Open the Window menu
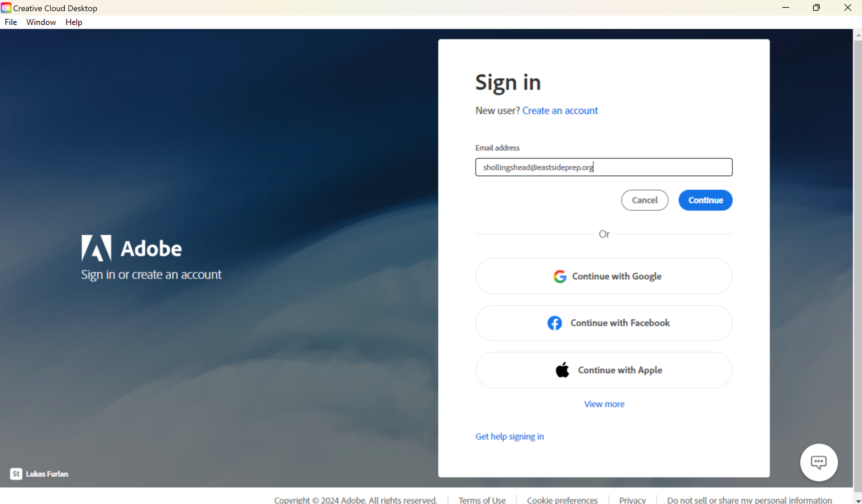 pyautogui.click(x=41, y=22)
